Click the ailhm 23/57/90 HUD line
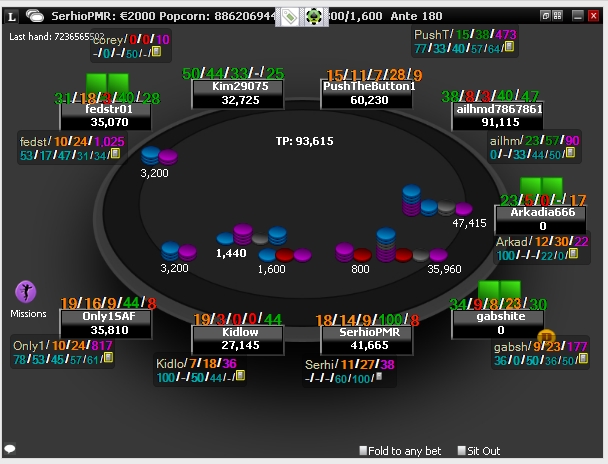The image size is (608, 464). [x=534, y=140]
